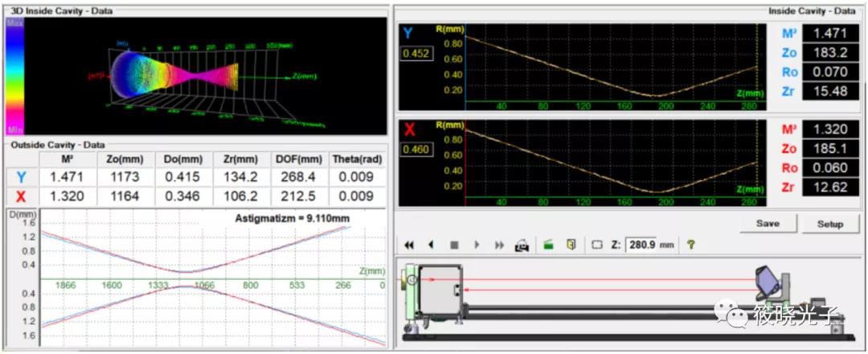Click the Y value box showing 0.452
The width and height of the screenshot is (868, 354).
pos(419,55)
